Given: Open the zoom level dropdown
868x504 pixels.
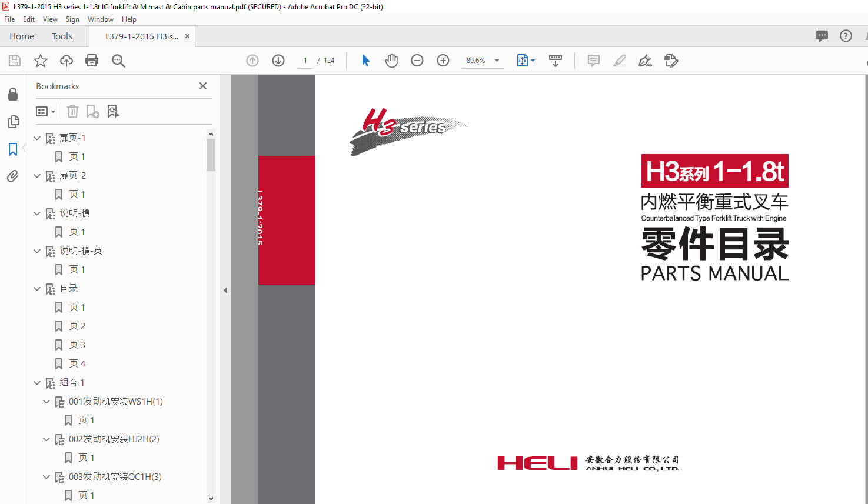Looking at the screenshot, I should pyautogui.click(x=497, y=61).
